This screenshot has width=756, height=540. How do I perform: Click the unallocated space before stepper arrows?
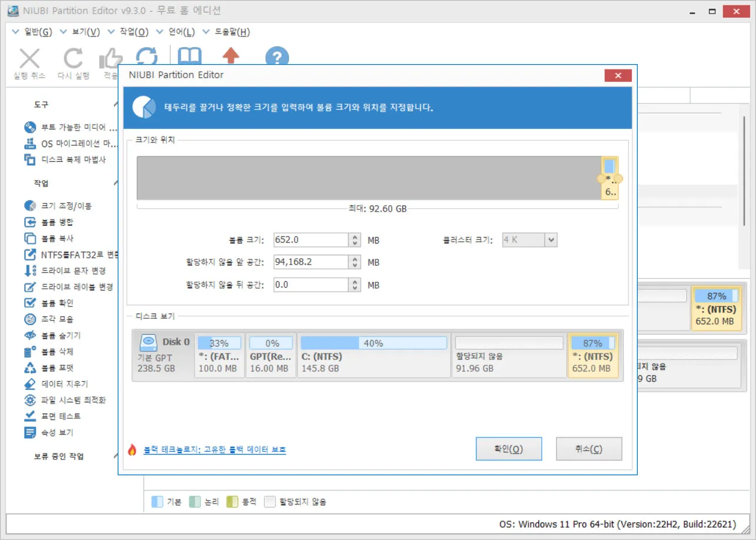tap(355, 262)
